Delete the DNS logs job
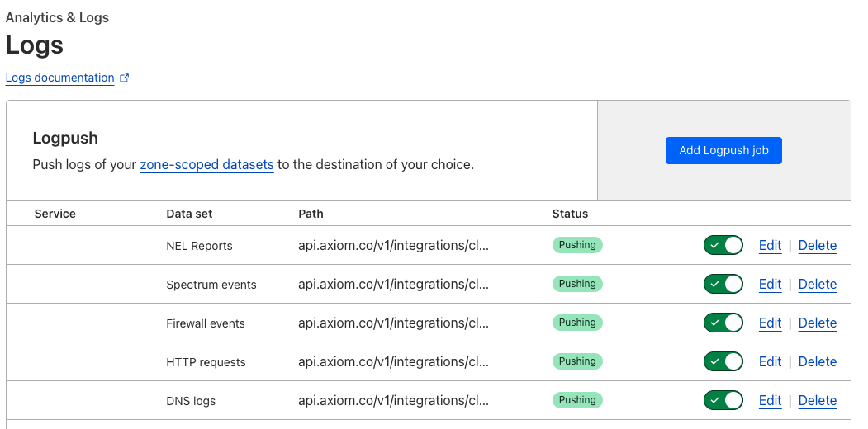 point(818,400)
